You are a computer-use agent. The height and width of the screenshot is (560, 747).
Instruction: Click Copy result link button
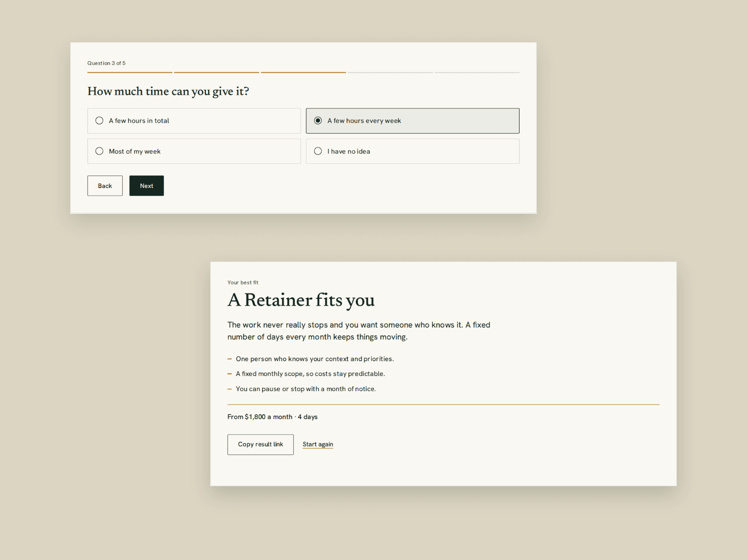click(261, 445)
